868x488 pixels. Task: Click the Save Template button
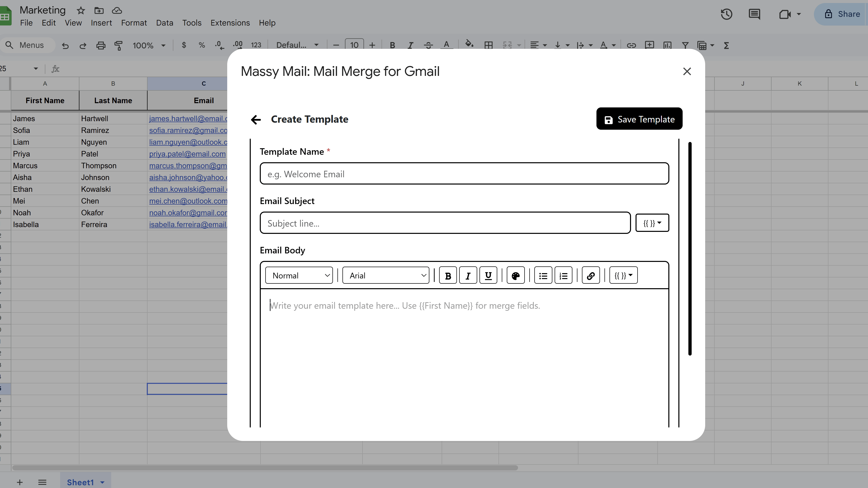click(x=639, y=118)
